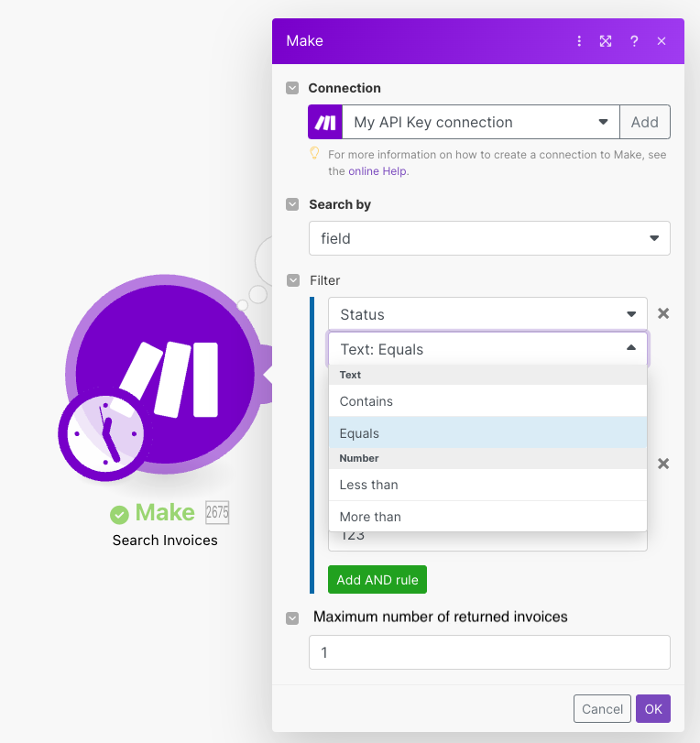Viewport: 700px width, 743px height.
Task: Toggle the Connection section checkbox
Action: (292, 88)
